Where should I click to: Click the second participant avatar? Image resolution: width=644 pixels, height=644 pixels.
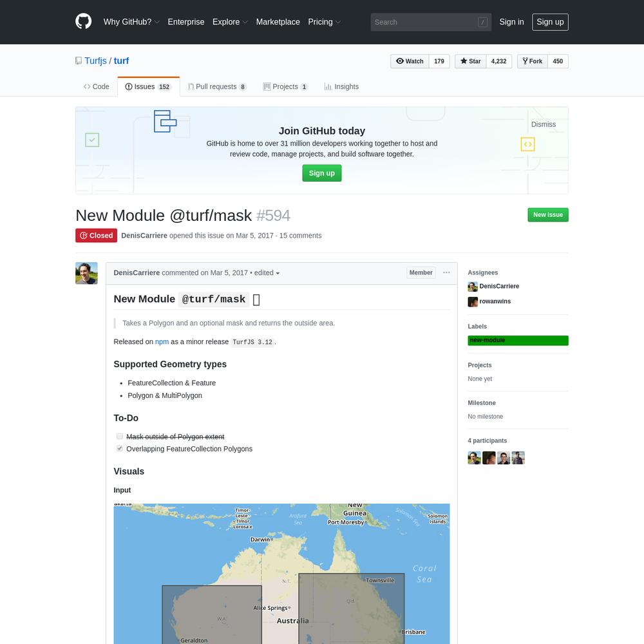[x=489, y=457]
